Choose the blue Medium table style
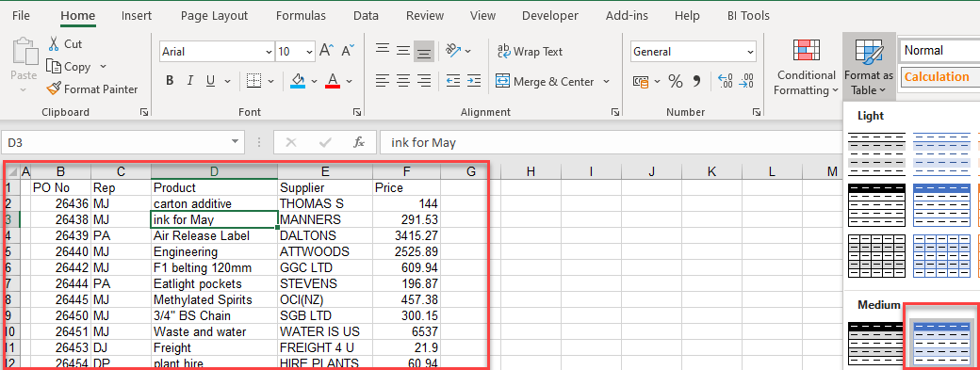This screenshot has width=980, height=370. (x=941, y=344)
